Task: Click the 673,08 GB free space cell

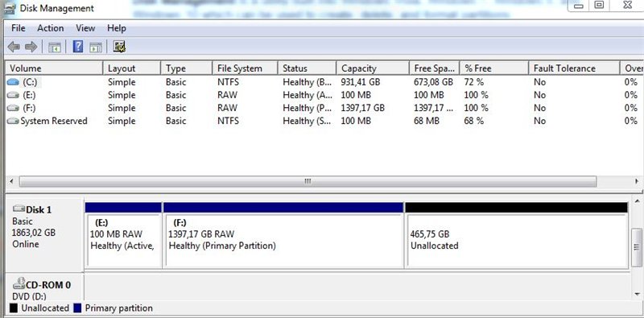Action: coord(433,82)
